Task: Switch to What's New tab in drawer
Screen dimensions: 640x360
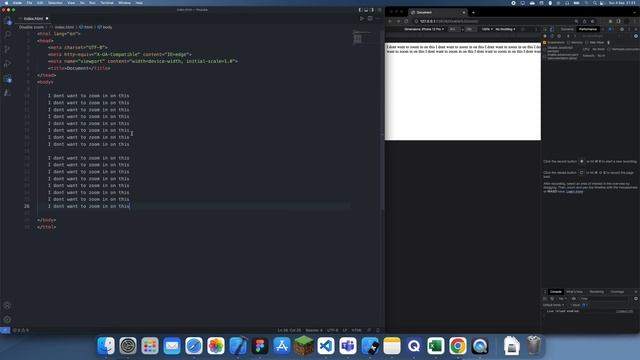Action: point(575,291)
